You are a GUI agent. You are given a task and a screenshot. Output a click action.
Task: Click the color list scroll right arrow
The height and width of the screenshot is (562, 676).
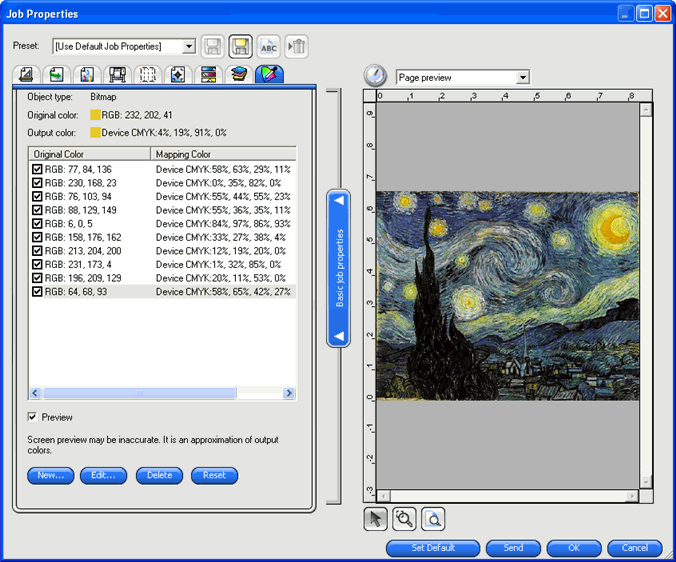point(289,393)
